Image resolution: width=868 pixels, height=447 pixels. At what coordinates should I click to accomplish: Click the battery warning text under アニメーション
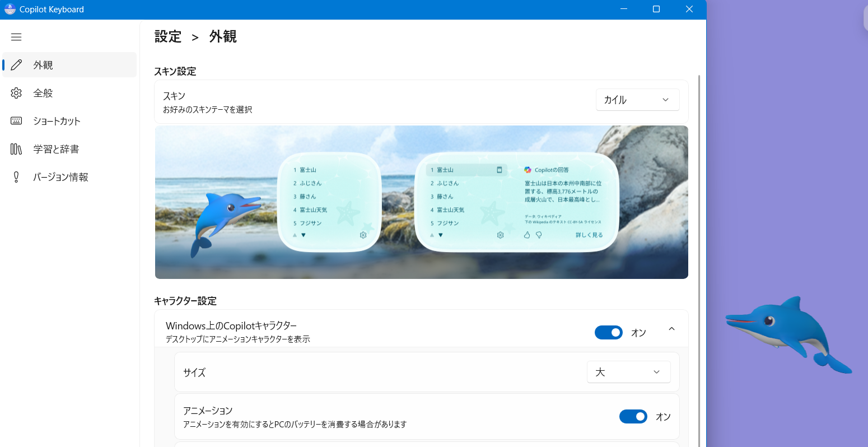coord(295,425)
